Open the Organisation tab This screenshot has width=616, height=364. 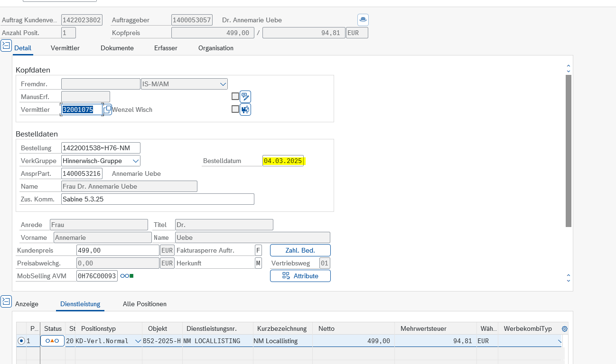tap(216, 48)
